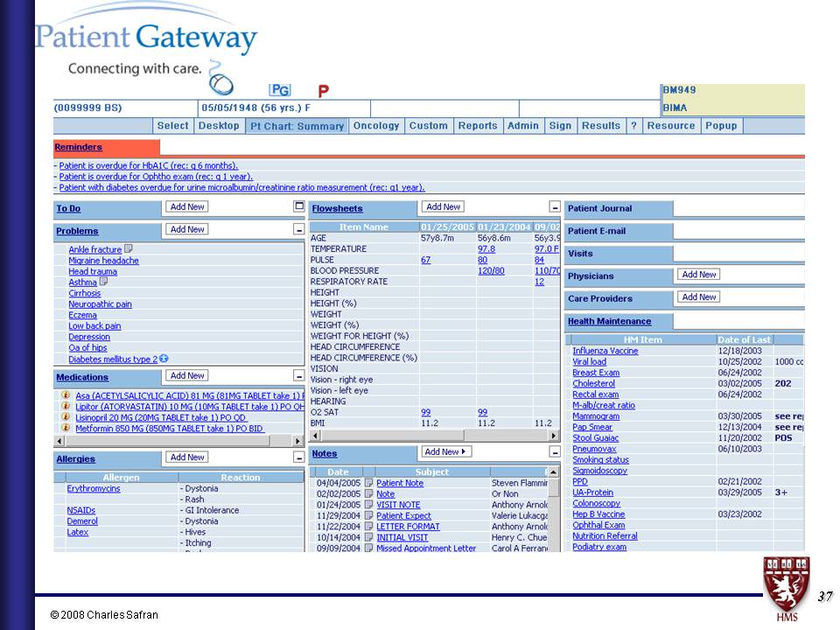The image size is (840, 630).
Task: Open the overdue Ophtho exam reminder
Action: (x=156, y=176)
